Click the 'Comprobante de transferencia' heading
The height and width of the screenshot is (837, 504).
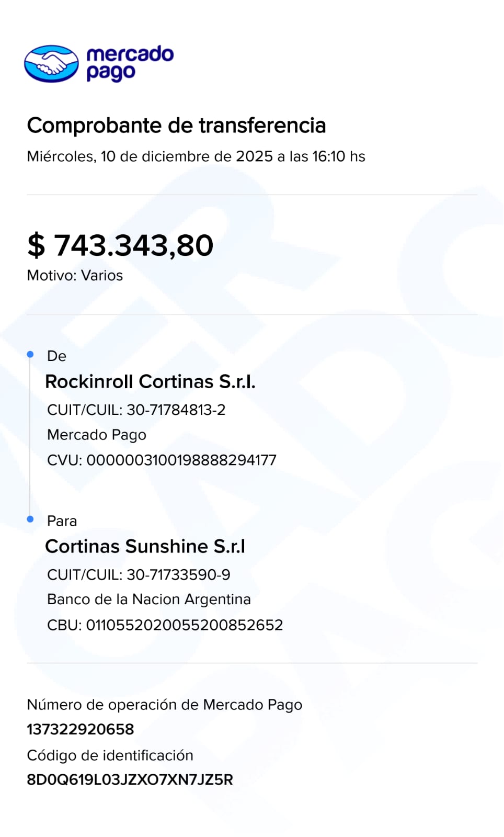pos(176,126)
